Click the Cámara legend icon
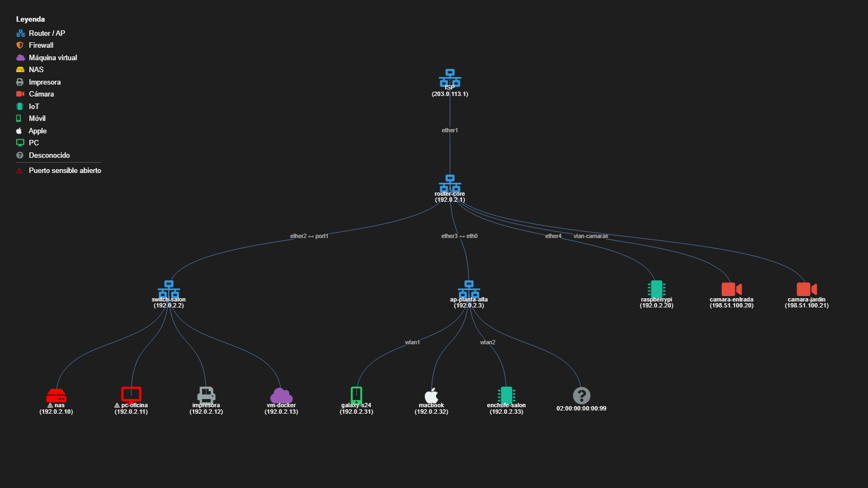868x488 pixels. (x=20, y=94)
